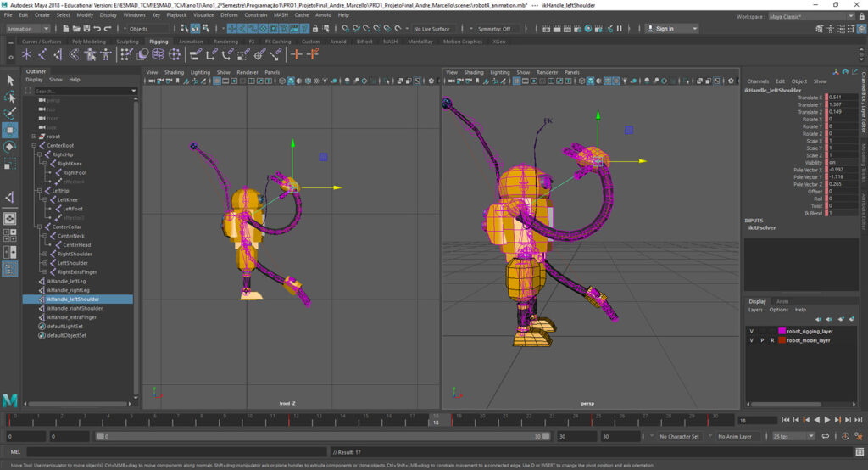Click the Script Editor icon at bottom right
Screen dimensions: 868x470
[860, 452]
